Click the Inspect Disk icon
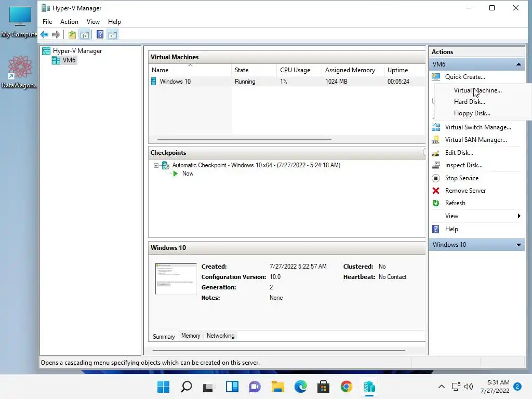Viewport: 532px width, 399px height. point(436,165)
